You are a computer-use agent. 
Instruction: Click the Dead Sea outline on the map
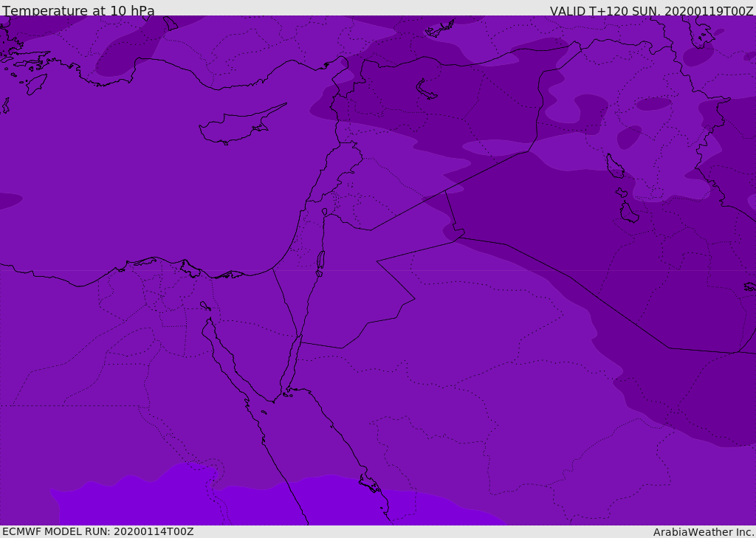(x=320, y=263)
